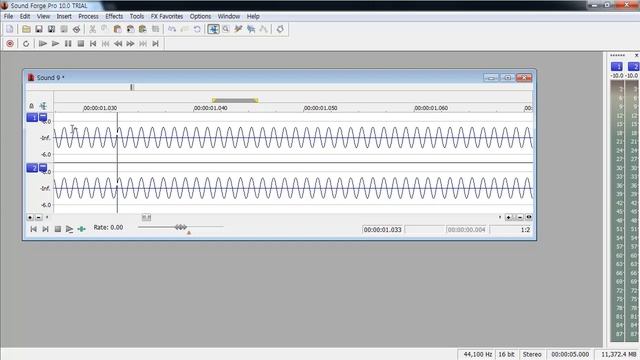Select the Edit tool
The width and height of the screenshot is (640, 360).
point(213,29)
